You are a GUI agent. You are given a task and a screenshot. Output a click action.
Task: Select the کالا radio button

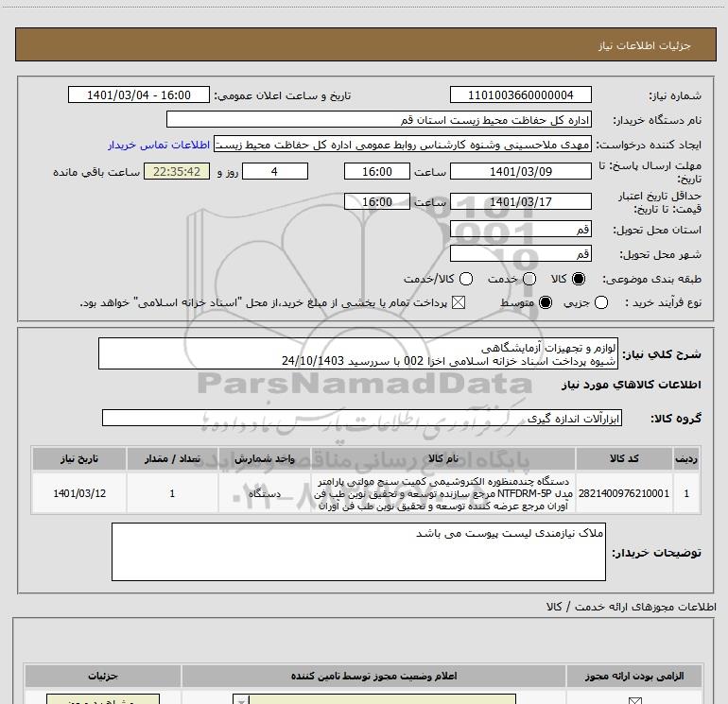pos(579,279)
